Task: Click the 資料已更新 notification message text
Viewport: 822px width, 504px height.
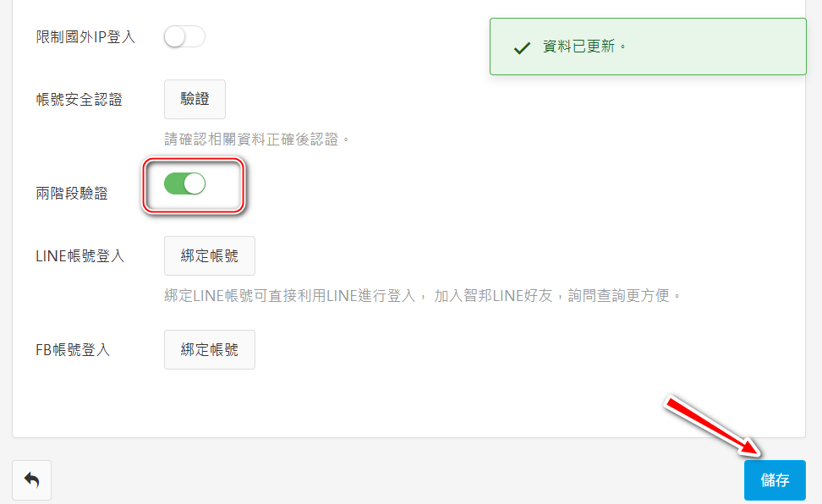Action: click(x=584, y=47)
